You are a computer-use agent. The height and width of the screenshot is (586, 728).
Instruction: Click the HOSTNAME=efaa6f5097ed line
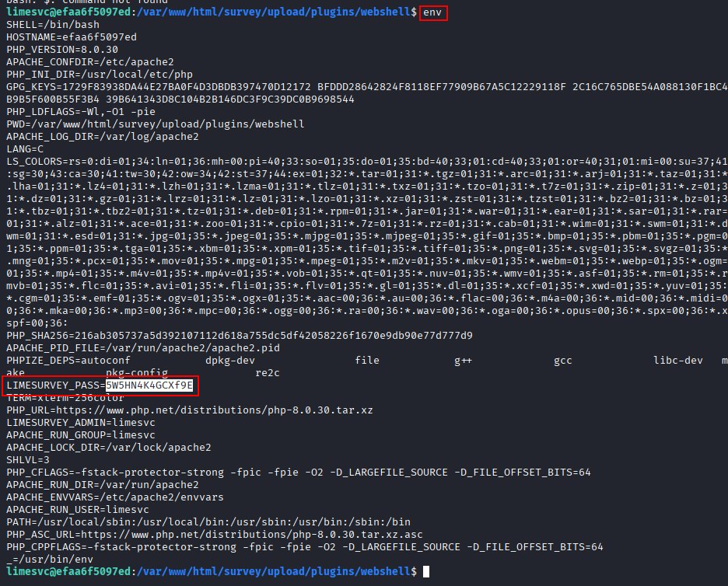coord(72,37)
